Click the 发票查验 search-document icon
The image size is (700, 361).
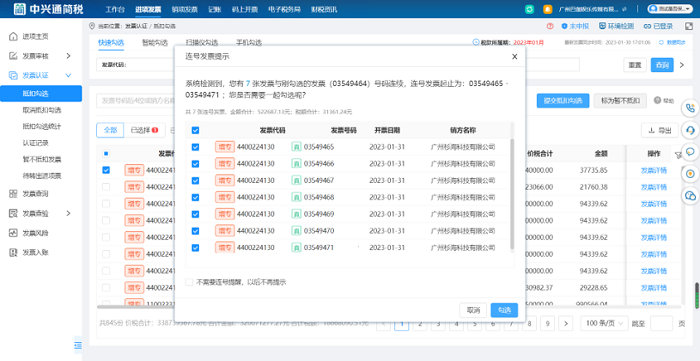click(13, 213)
